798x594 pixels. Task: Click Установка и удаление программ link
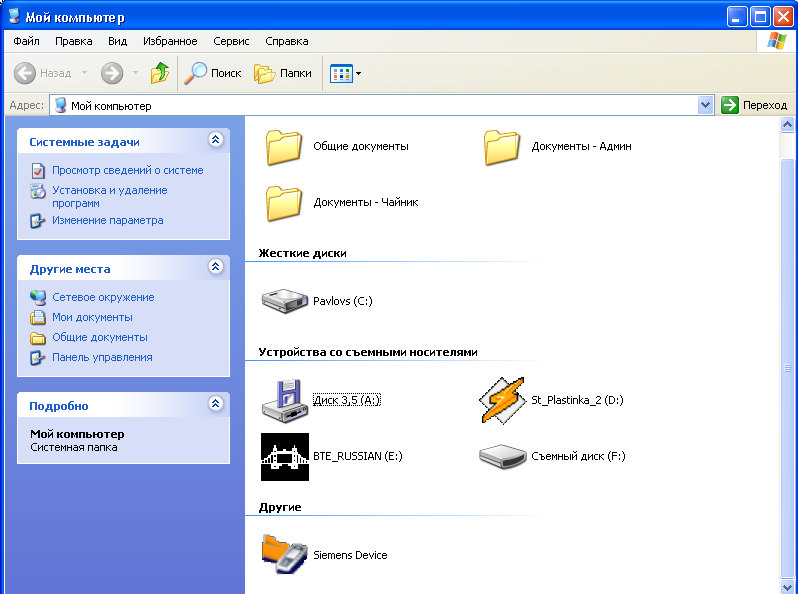110,197
